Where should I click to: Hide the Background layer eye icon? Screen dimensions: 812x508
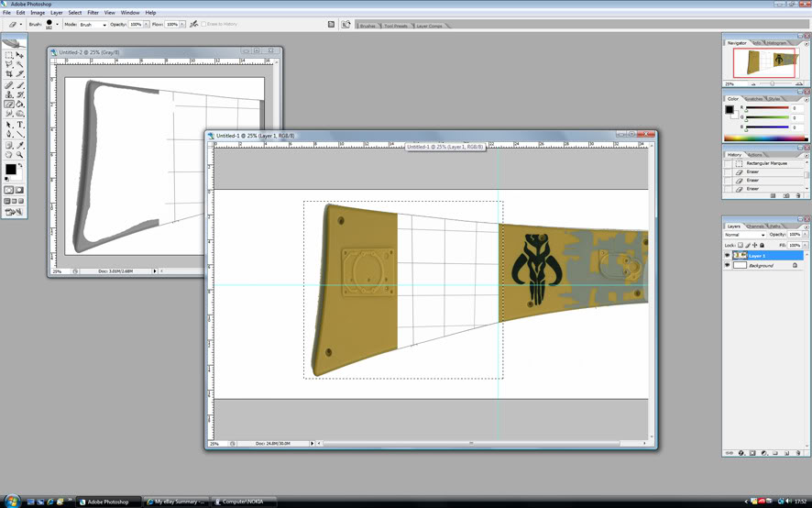(727, 265)
